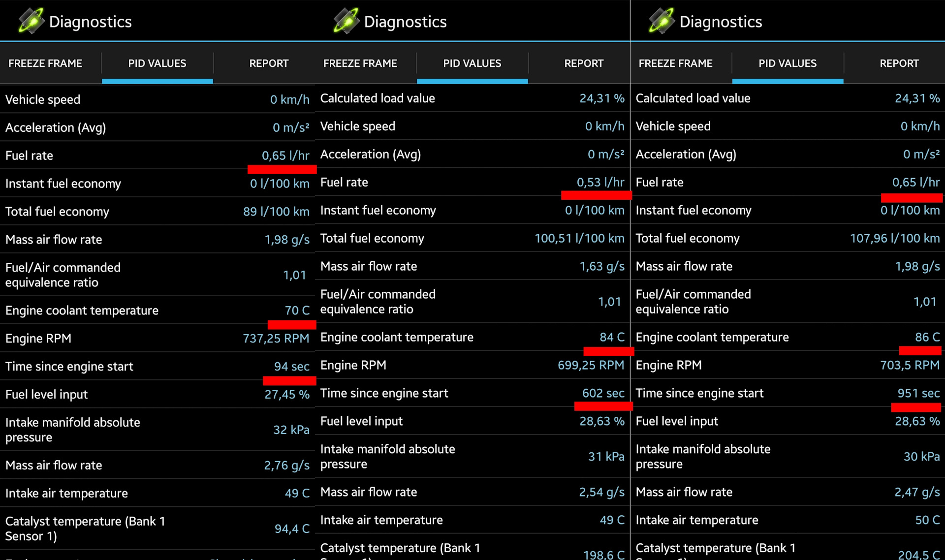Tap Calculated load value row in middle panel
The width and height of the screenshot is (945, 560).
pyautogui.click(x=472, y=98)
